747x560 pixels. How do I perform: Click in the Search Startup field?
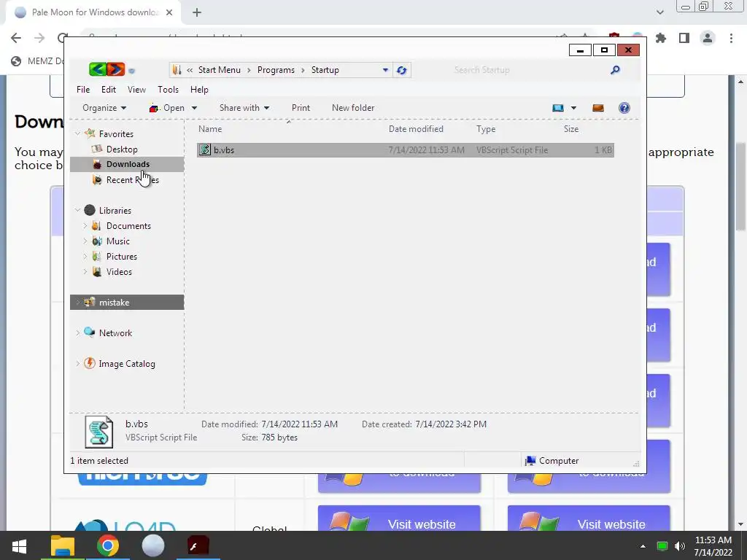pos(528,70)
